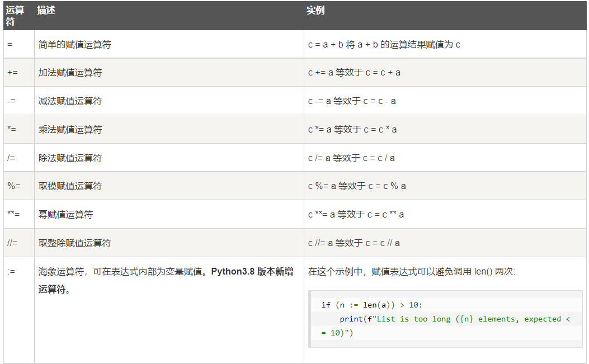Click the 简单的赋值运算符 description
Image resolution: width=589 pixels, height=364 pixels.
point(74,44)
